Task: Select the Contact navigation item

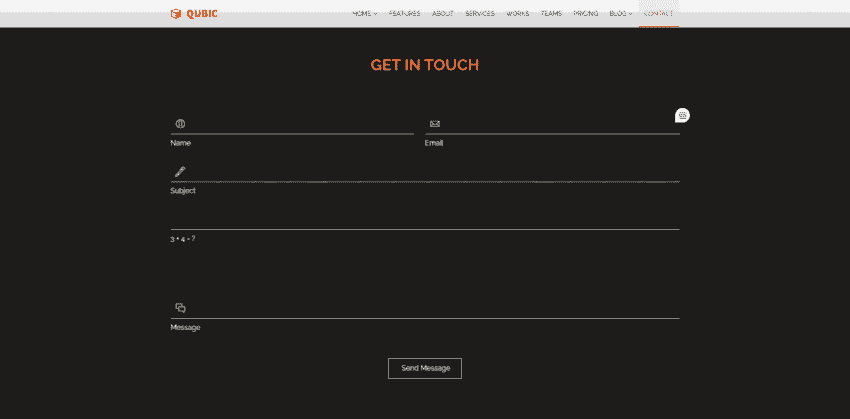Action: click(658, 14)
